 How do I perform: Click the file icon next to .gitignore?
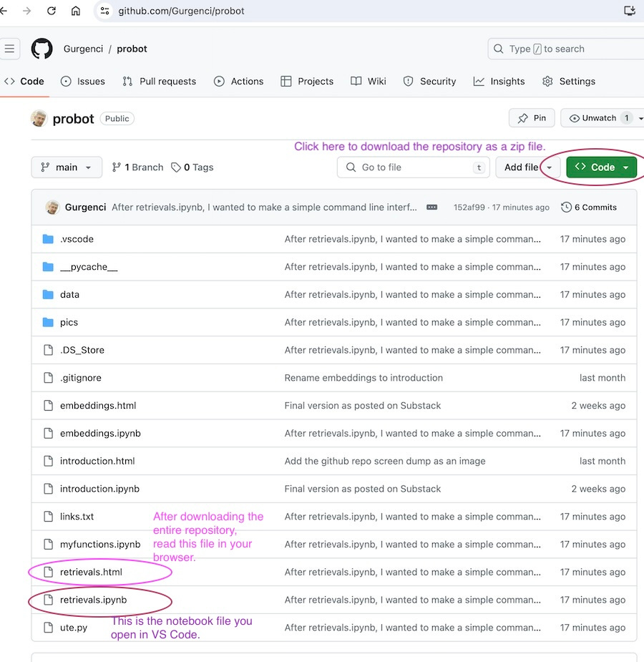click(49, 377)
